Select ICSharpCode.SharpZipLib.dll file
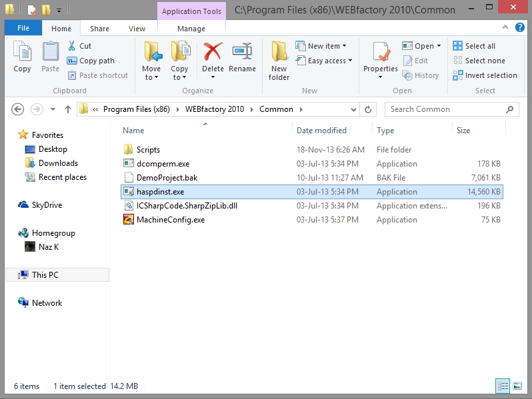 [312, 205]
